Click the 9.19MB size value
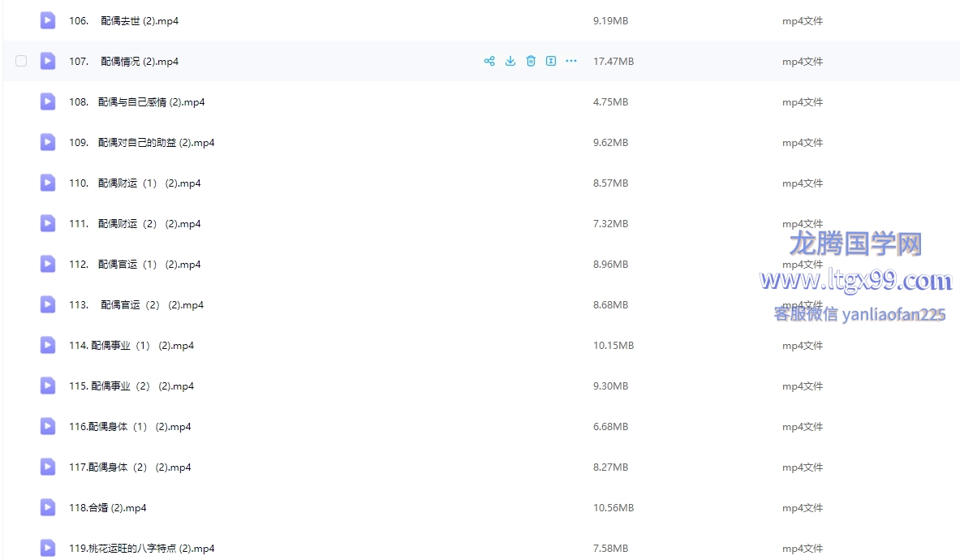The width and height of the screenshot is (960, 560). 610,21
